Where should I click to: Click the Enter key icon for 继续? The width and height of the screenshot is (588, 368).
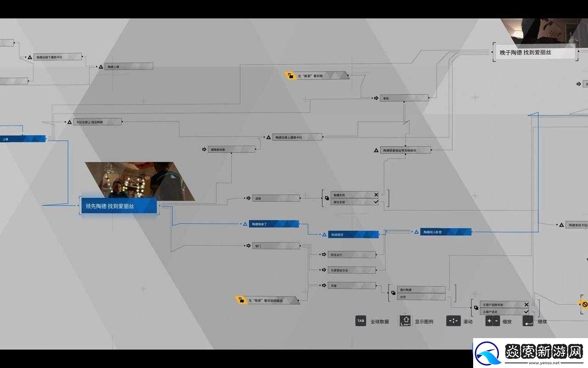coord(528,321)
